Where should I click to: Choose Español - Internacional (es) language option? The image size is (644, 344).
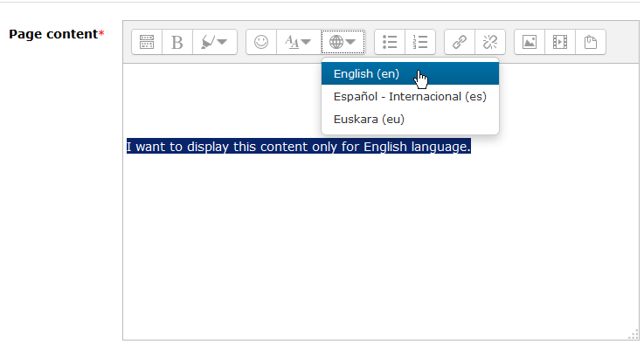(410, 96)
